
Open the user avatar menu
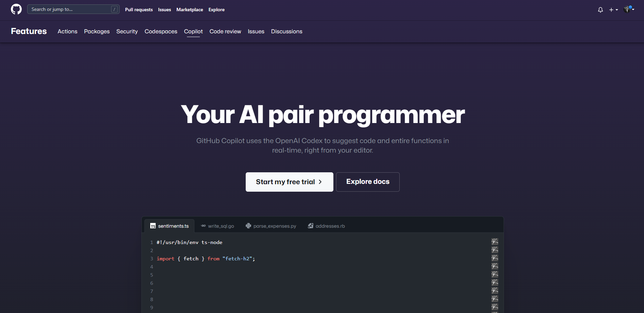(629, 9)
